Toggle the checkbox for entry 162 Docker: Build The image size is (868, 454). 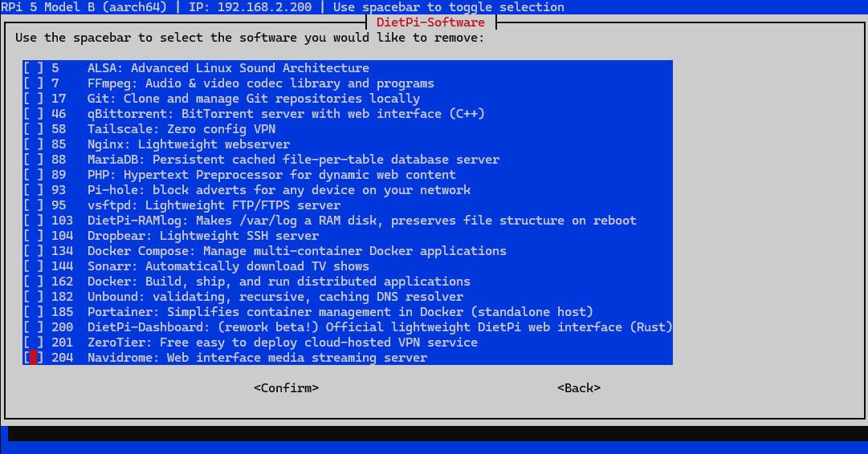coord(33,282)
